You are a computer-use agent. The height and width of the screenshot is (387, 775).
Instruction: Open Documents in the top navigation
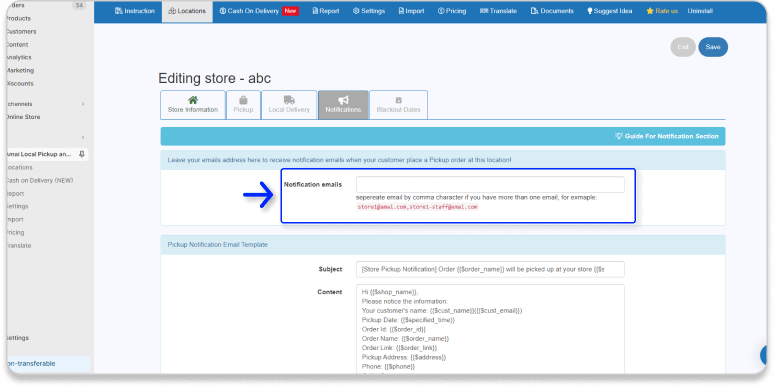pos(552,11)
